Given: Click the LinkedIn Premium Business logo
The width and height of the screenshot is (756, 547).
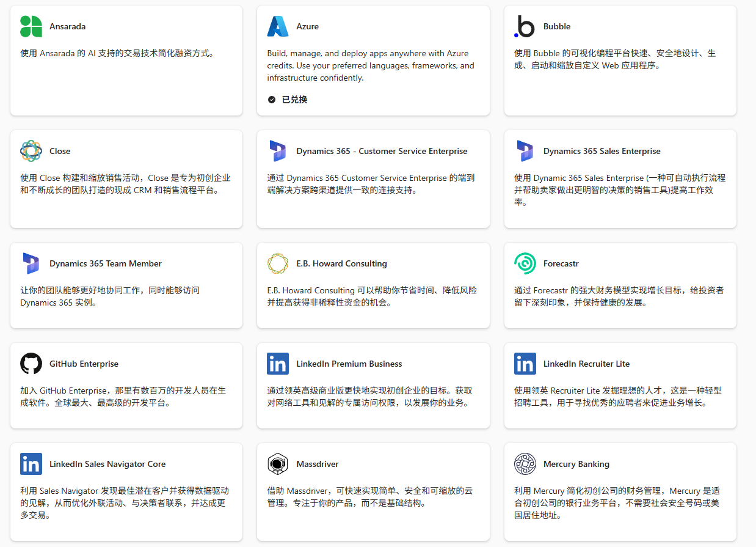Looking at the screenshot, I should (x=278, y=364).
